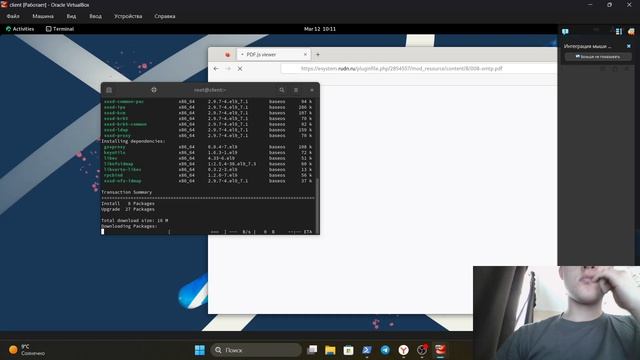
Task: Open the Terminal app menu in top bar
Action: 60,29
